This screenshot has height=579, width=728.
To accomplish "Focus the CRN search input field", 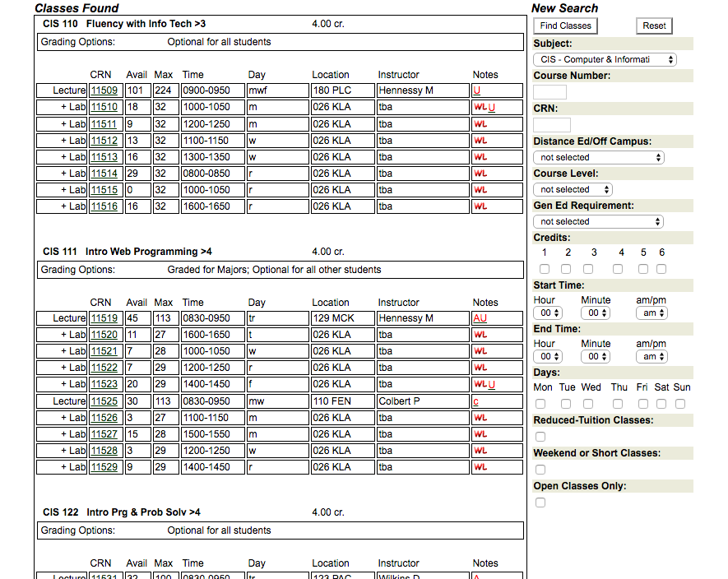I will [x=552, y=125].
